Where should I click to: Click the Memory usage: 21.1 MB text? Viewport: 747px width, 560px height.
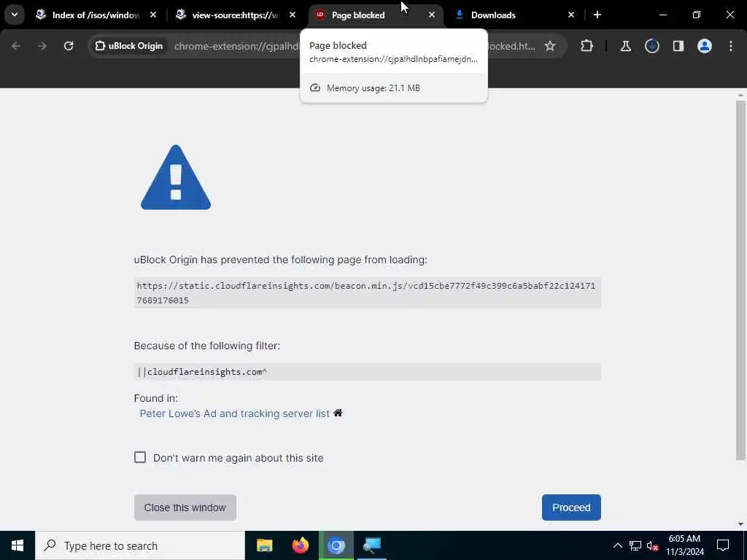(x=373, y=88)
